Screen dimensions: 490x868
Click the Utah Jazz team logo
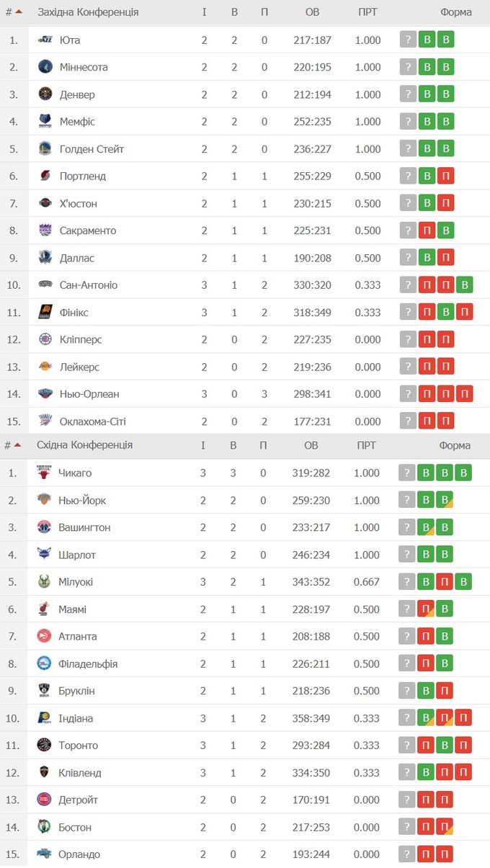[x=45, y=40]
